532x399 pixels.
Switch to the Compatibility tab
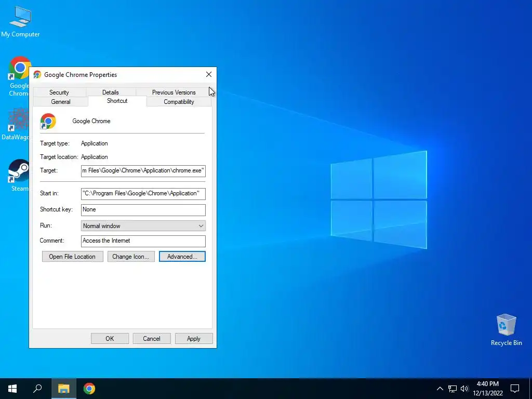(179, 102)
